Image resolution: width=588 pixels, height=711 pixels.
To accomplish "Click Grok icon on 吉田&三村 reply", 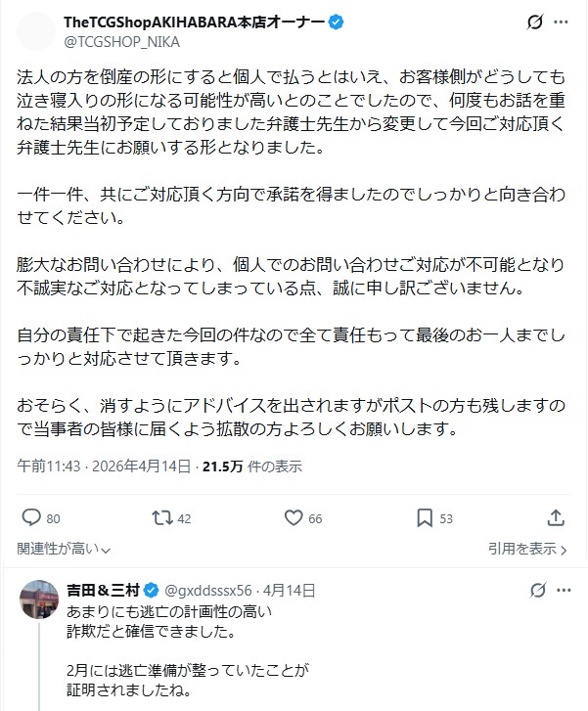I will click(x=534, y=590).
